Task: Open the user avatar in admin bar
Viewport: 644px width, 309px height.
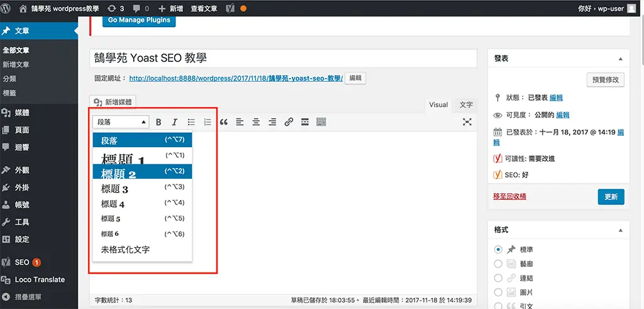Action: pos(631,8)
